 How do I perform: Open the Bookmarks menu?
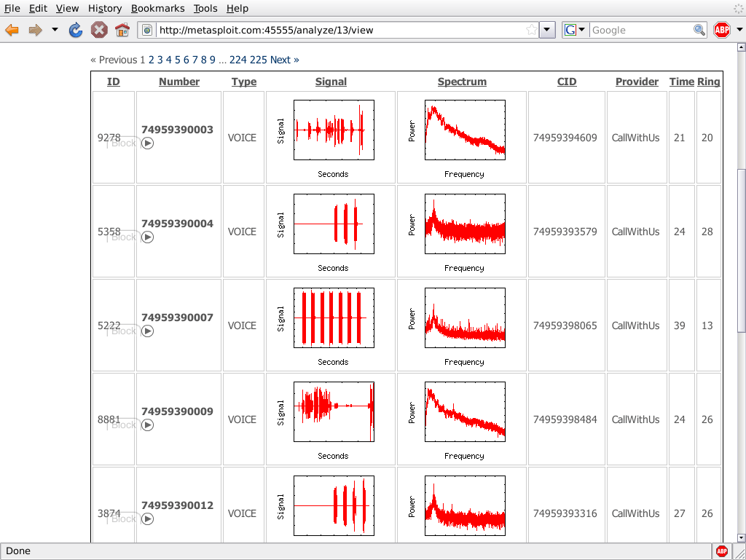(x=158, y=8)
